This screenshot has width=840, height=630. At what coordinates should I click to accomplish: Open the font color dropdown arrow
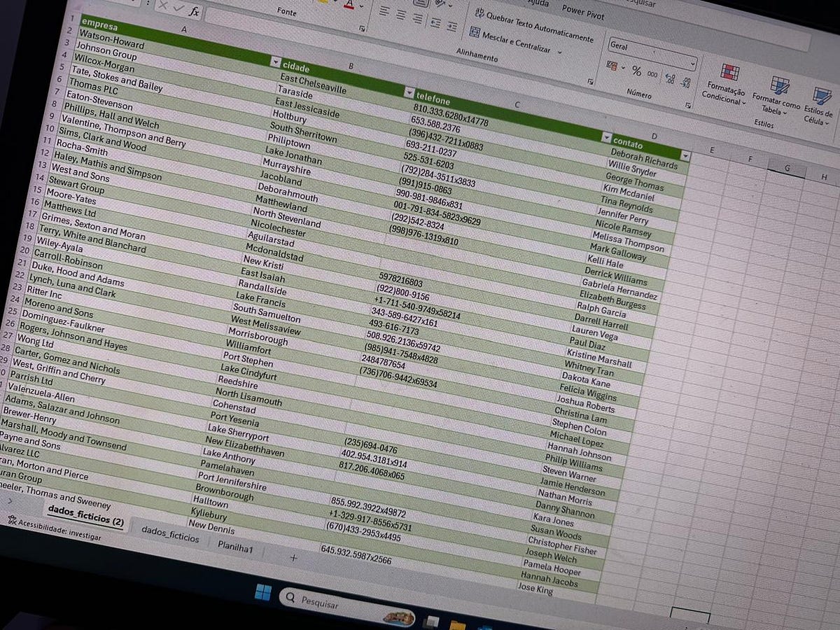coord(361,7)
